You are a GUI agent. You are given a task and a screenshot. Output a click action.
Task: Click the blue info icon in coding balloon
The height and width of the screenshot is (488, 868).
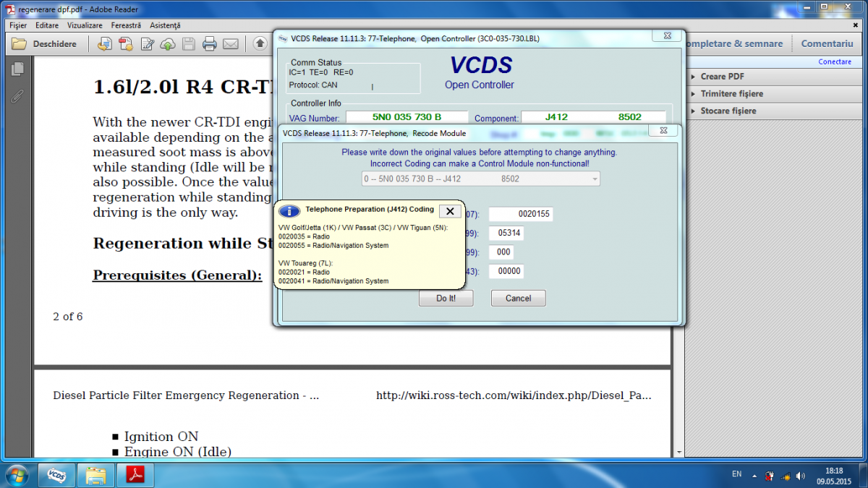[289, 211]
